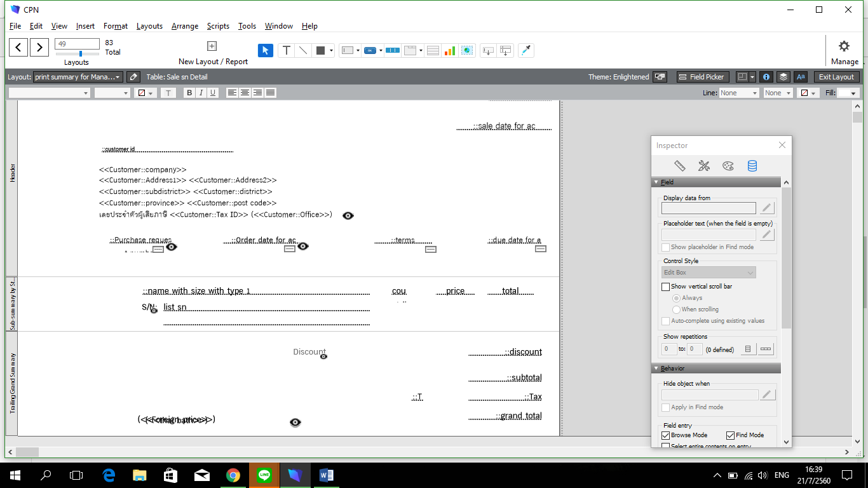Toggle the formatting bar Aa icon
Image resolution: width=868 pixels, height=488 pixels.
801,77
